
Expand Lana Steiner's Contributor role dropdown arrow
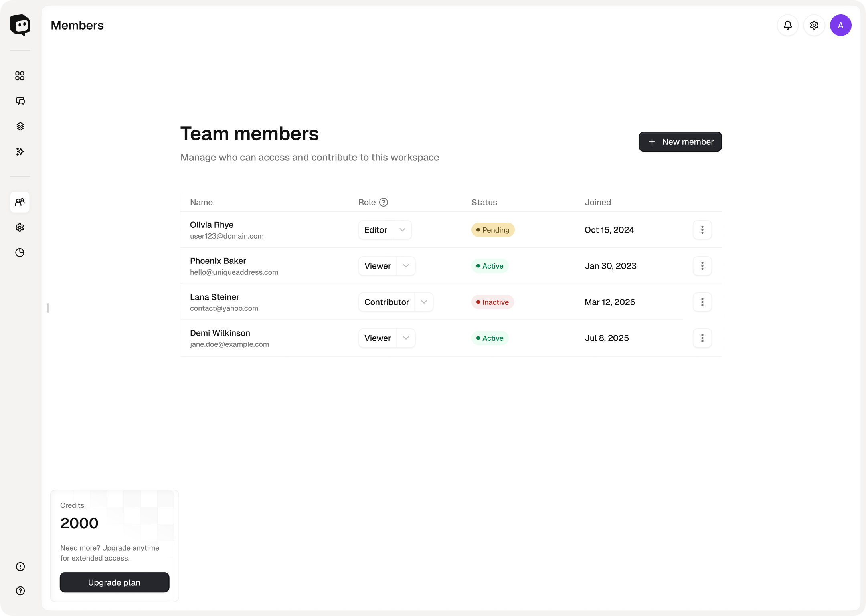pos(424,302)
